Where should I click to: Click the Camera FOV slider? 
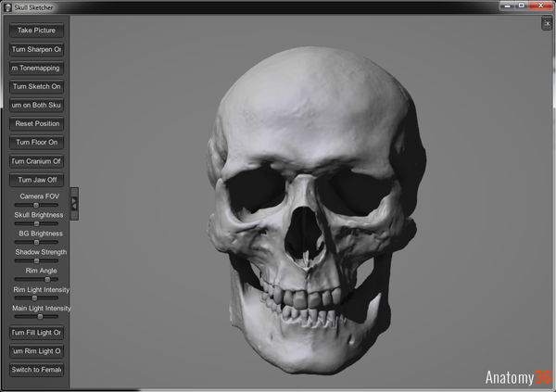click(37, 205)
